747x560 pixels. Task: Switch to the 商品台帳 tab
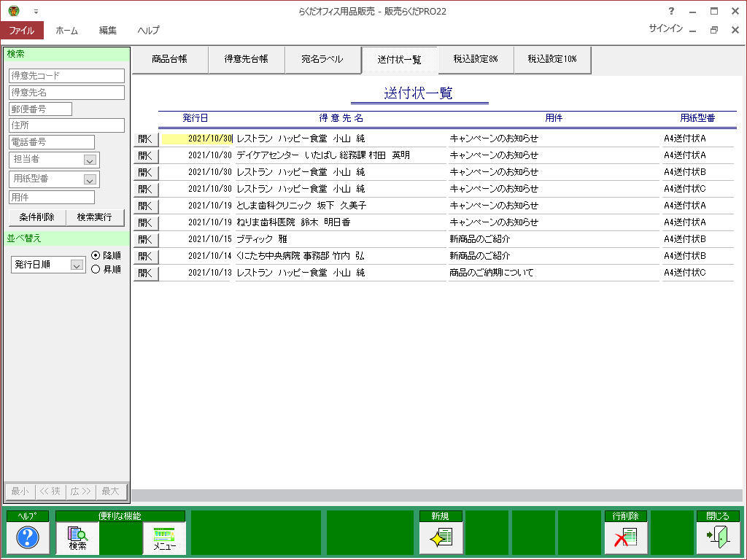pyautogui.click(x=169, y=59)
